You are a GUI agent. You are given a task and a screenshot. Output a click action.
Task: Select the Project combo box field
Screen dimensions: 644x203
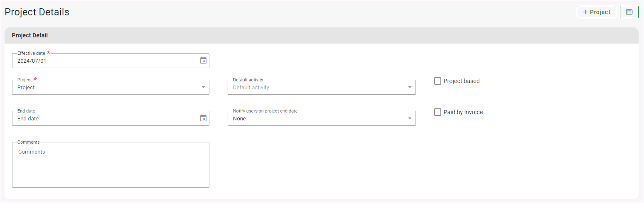tap(104, 87)
